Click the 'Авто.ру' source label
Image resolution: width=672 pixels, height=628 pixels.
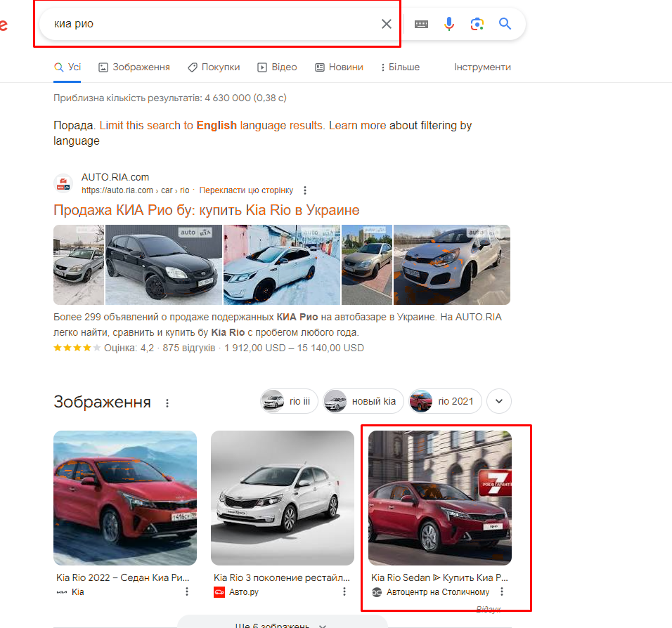(x=243, y=592)
